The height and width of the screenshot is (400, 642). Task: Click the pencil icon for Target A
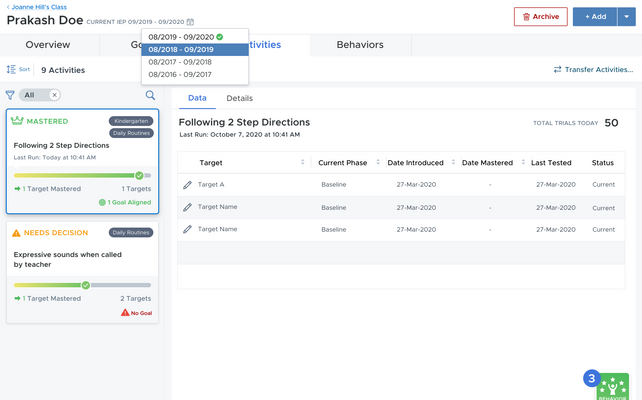click(x=187, y=185)
